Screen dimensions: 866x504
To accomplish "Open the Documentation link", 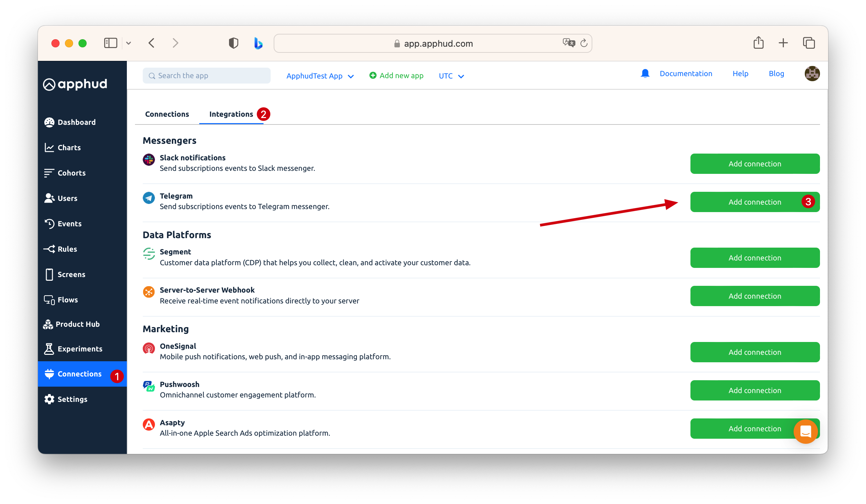I will pyautogui.click(x=686, y=73).
